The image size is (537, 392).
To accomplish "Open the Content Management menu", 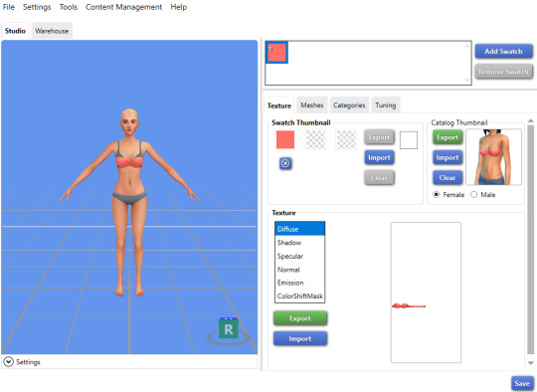I will (x=123, y=7).
